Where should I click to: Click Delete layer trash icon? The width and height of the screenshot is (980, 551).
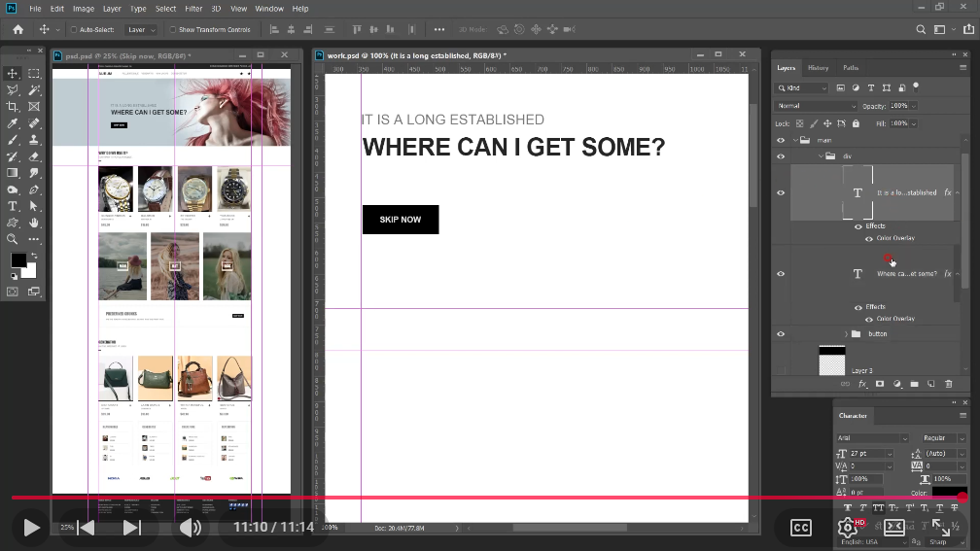(948, 384)
